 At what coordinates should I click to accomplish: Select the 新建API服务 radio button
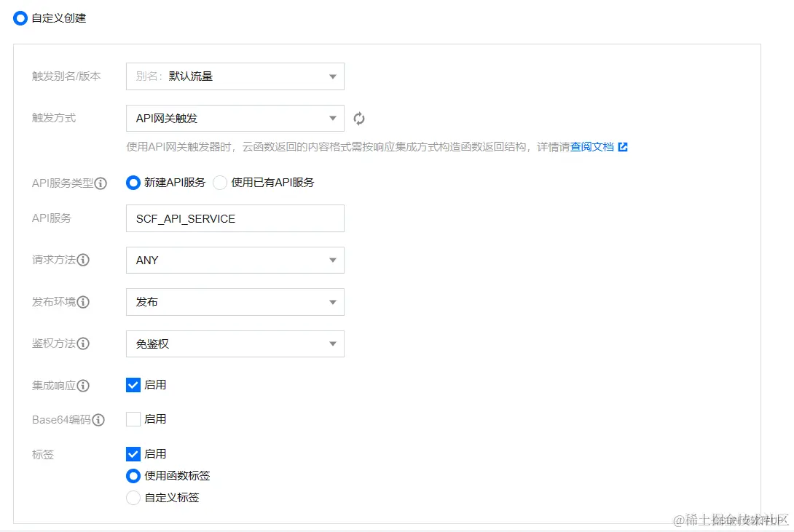coord(133,183)
